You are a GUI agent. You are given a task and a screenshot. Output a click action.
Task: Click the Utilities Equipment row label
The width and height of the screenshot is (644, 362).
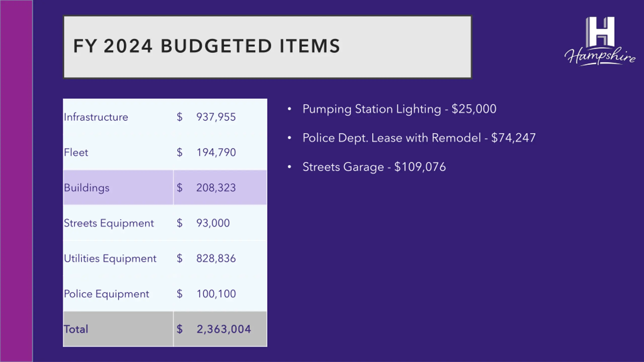110,259
